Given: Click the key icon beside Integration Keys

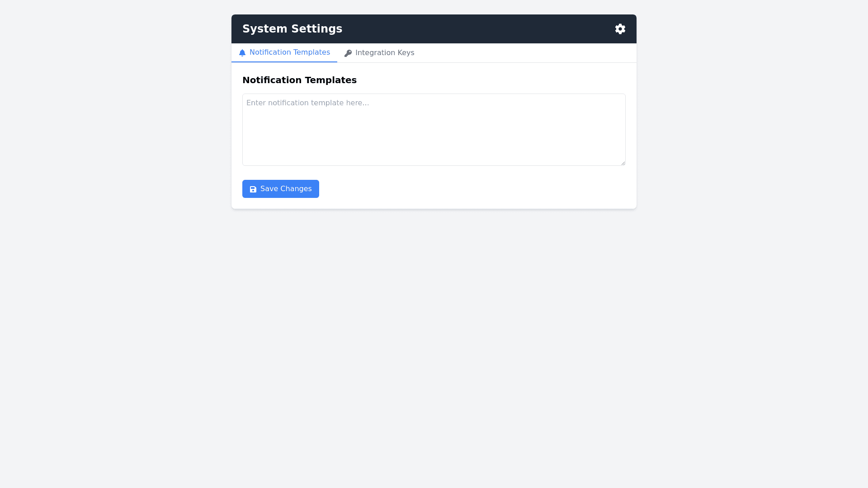Looking at the screenshot, I should 348,53.
